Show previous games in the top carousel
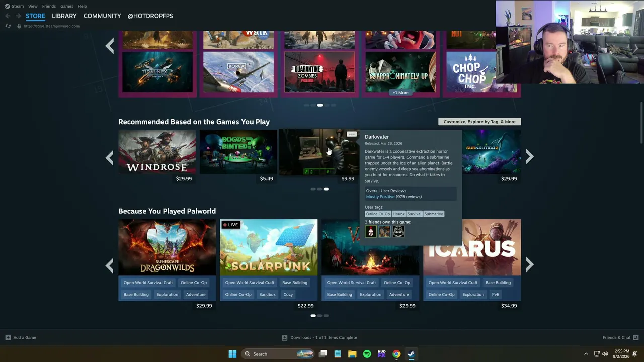 110,46
